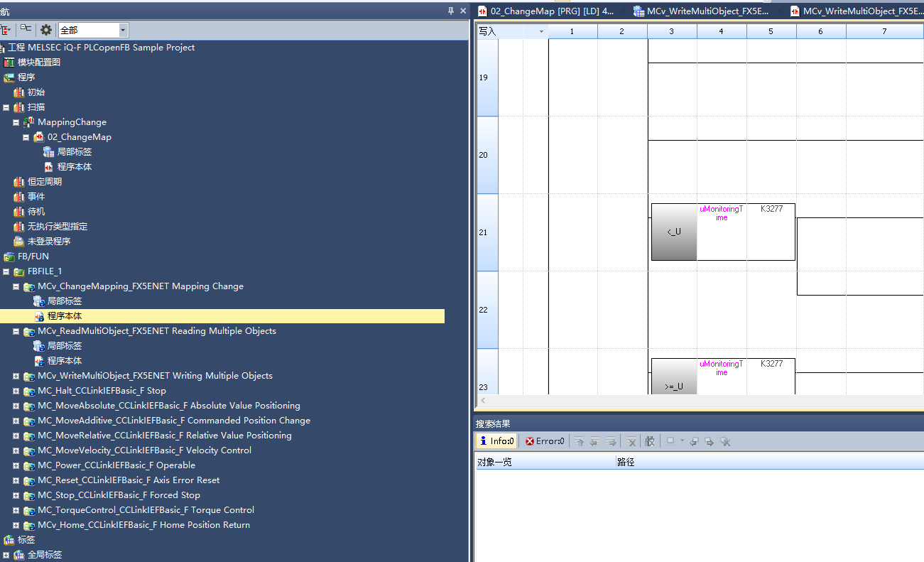
Task: Toggle the Info:0 filter button
Action: click(x=496, y=441)
